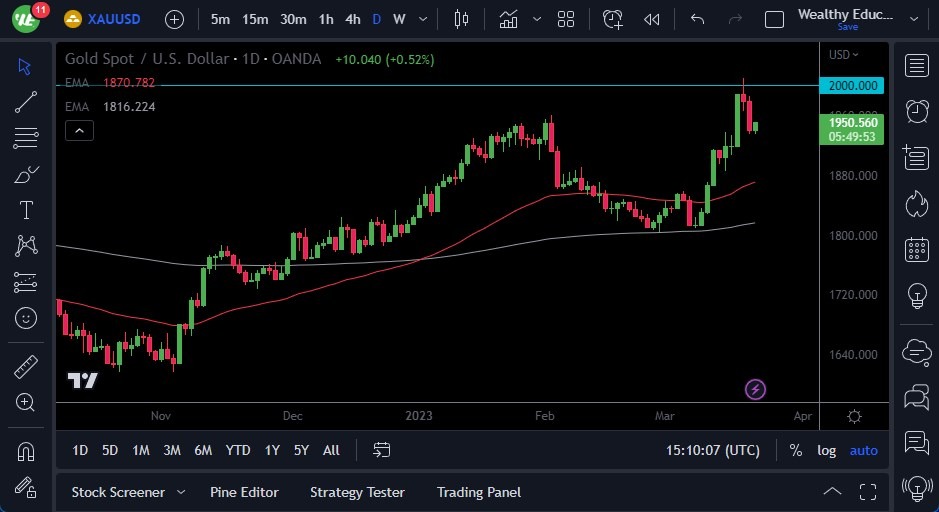Open the watchlist panel icon
The image size is (939, 512).
click(915, 66)
